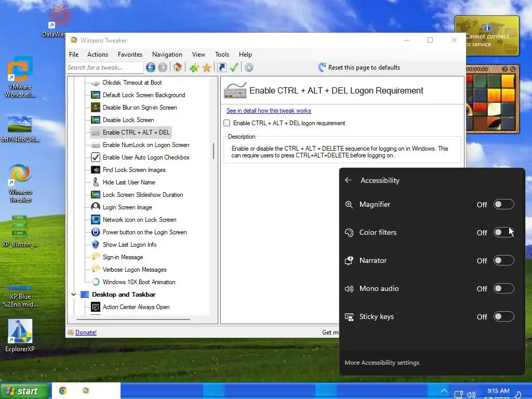
Task: Open the Navigation menu
Action: tap(167, 54)
